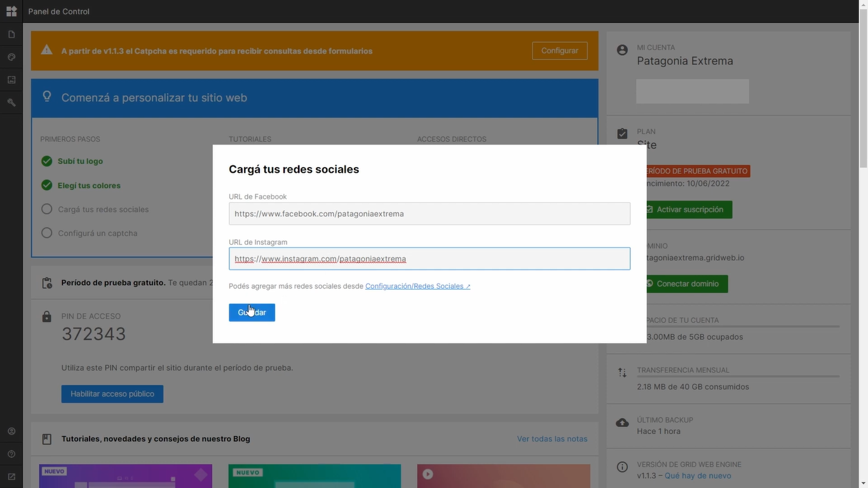Select the completed Subí tu logo step
The image size is (868, 488).
[x=80, y=161]
